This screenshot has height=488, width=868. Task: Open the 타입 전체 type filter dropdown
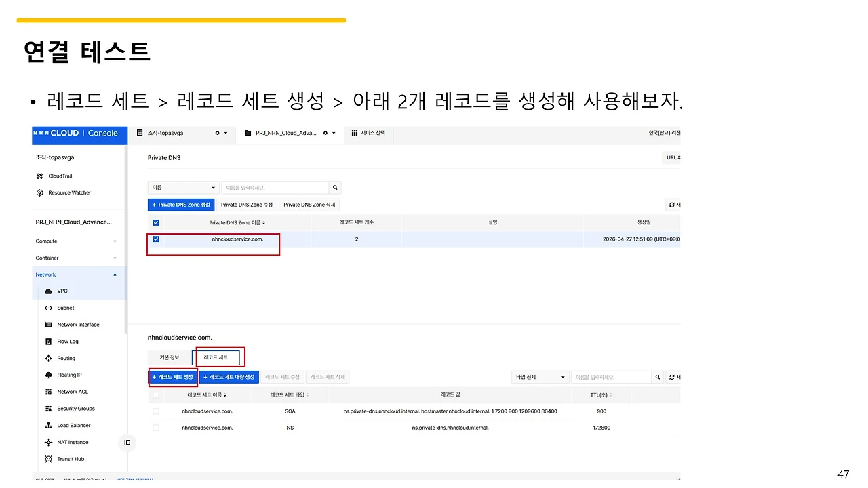click(x=540, y=377)
